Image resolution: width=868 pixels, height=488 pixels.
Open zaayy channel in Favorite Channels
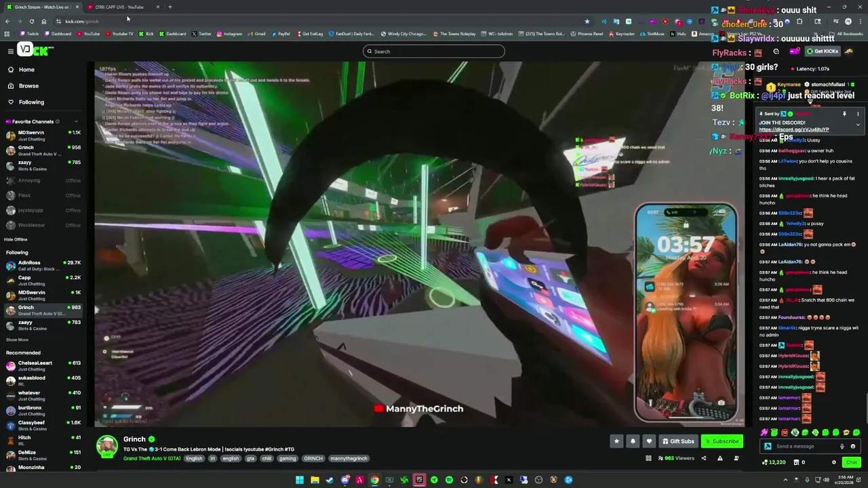[42, 165]
